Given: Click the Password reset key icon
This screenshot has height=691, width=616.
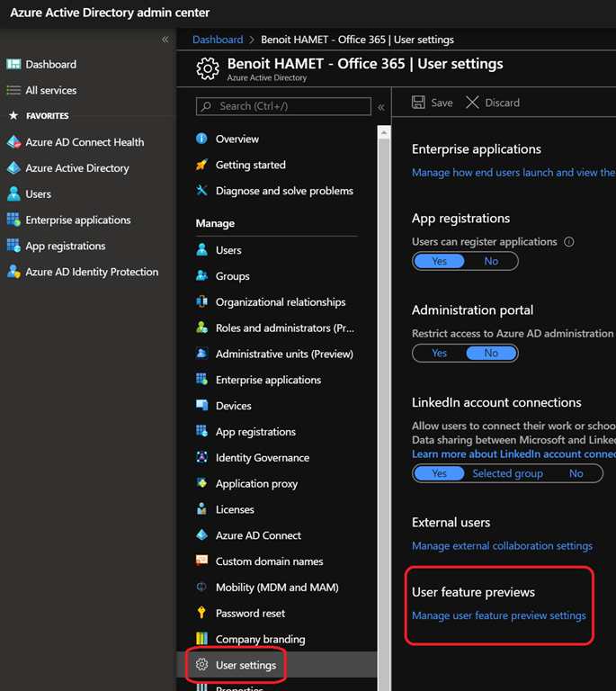Looking at the screenshot, I should [x=202, y=613].
